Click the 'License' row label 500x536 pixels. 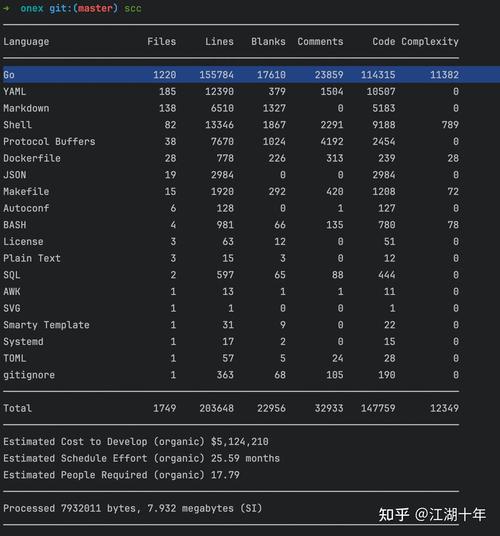coord(23,242)
